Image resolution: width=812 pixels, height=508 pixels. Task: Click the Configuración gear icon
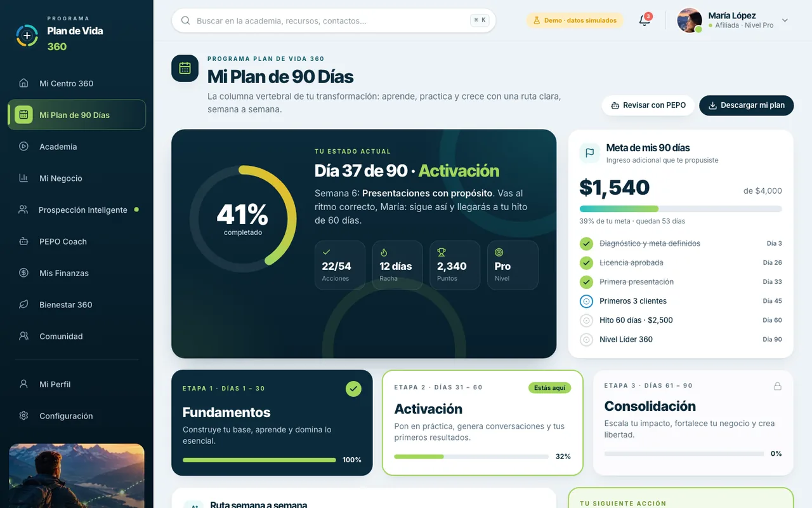pos(23,416)
